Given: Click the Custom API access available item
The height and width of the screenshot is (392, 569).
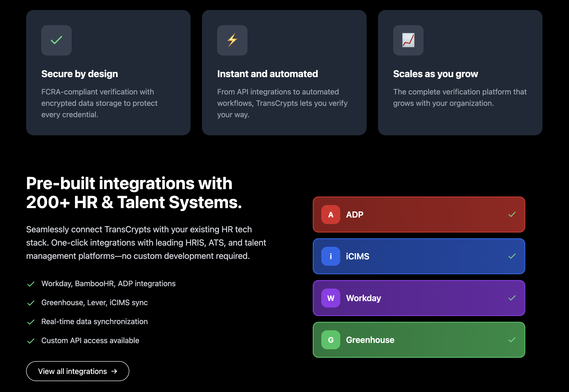Looking at the screenshot, I should pyautogui.click(x=90, y=341).
